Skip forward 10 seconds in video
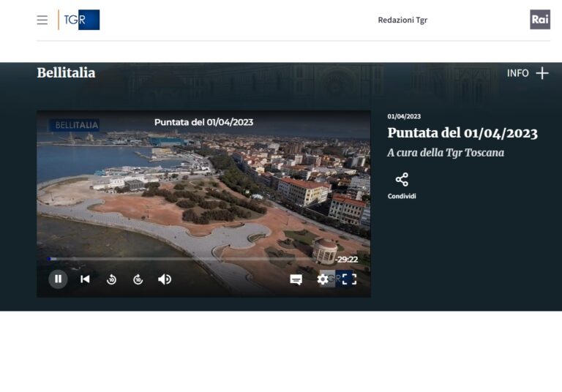The height and width of the screenshot is (392, 562). 138,279
